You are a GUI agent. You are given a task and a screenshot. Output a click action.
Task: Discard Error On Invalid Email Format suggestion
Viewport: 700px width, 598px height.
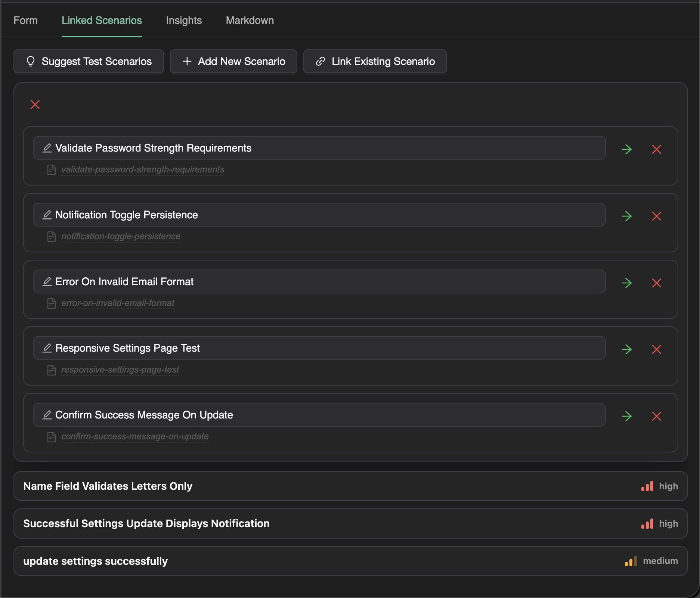pos(657,283)
